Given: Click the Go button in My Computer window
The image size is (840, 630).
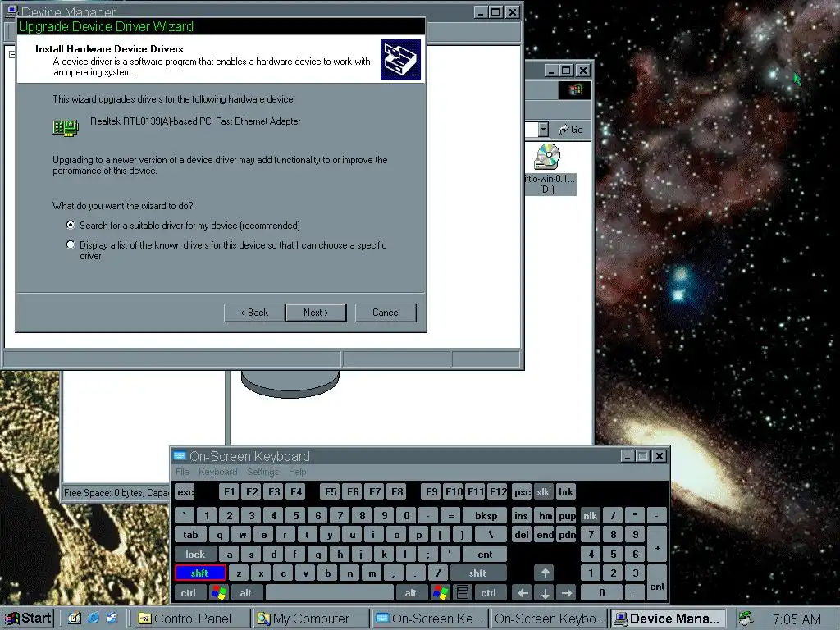Looking at the screenshot, I should tap(571, 130).
